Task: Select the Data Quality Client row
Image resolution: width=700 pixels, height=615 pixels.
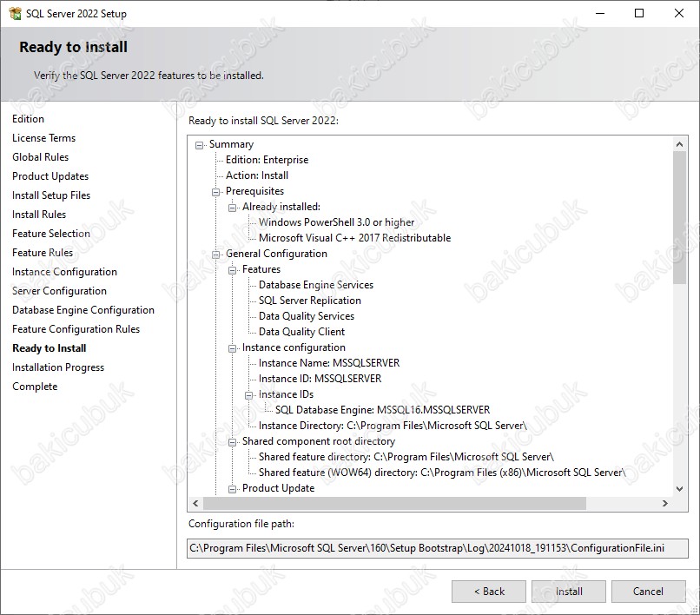Action: [x=301, y=332]
